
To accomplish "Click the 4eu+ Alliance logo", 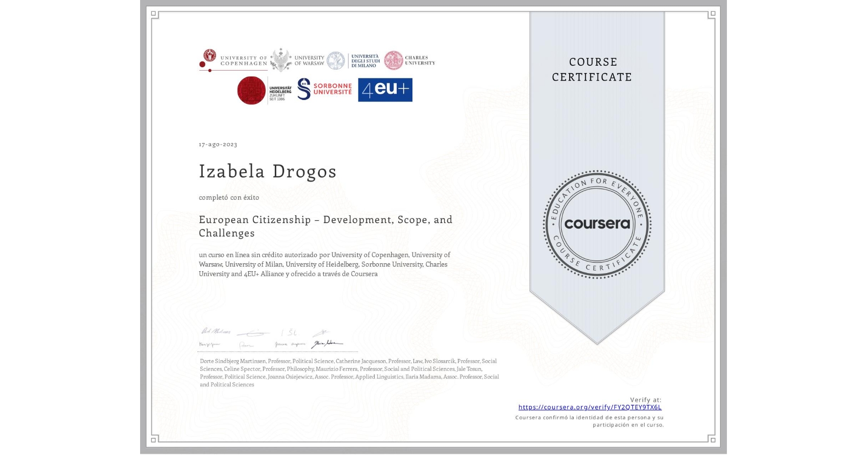I will click(x=385, y=90).
